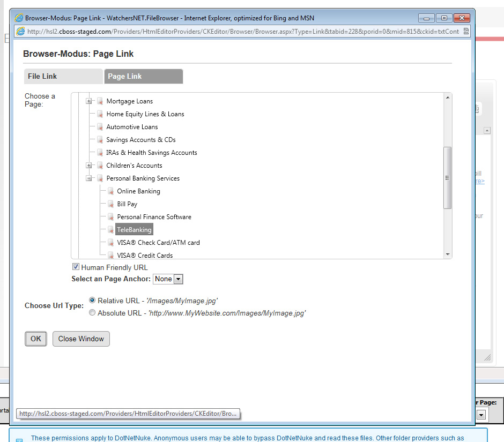Click the page icon next to TeleBanking
This screenshot has height=442, width=504.
pos(110,230)
